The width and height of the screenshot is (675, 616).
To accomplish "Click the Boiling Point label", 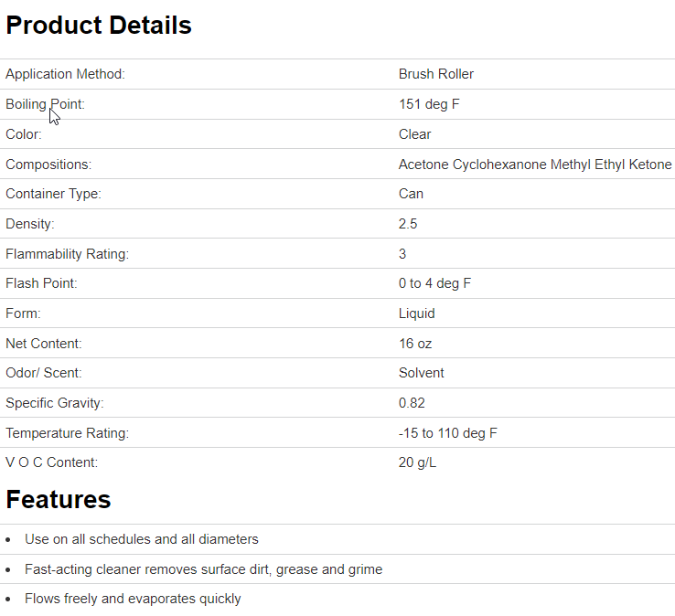I will (45, 104).
